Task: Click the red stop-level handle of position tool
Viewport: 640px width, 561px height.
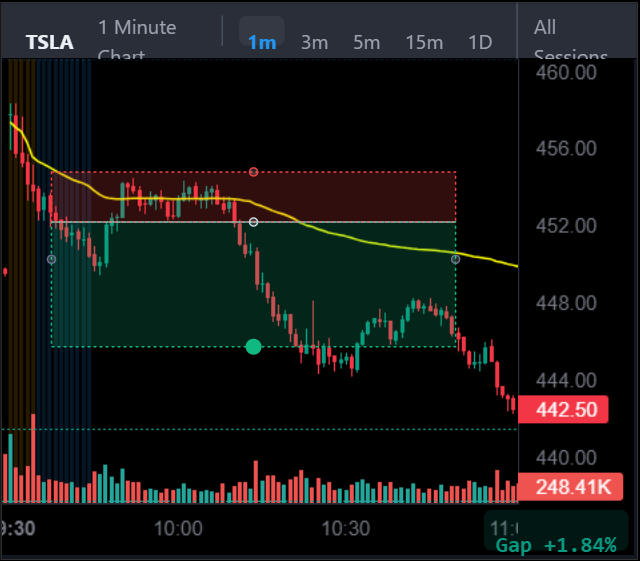Action: click(x=253, y=171)
